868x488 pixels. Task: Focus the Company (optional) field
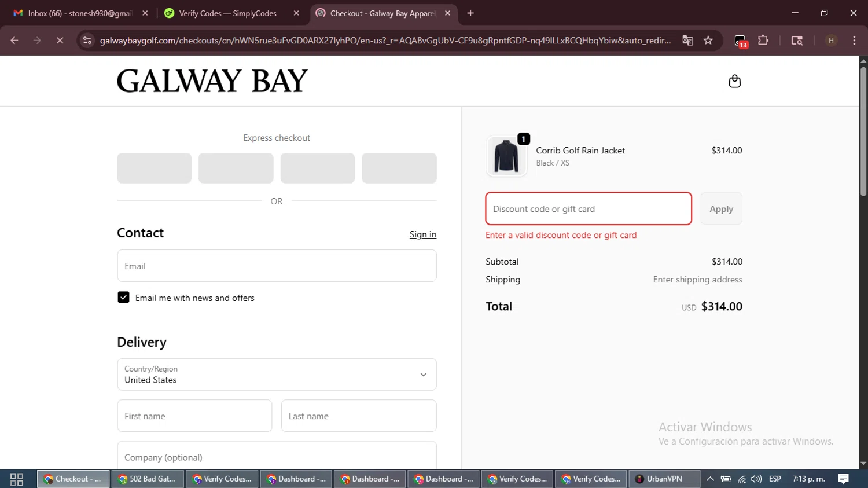[277, 456]
